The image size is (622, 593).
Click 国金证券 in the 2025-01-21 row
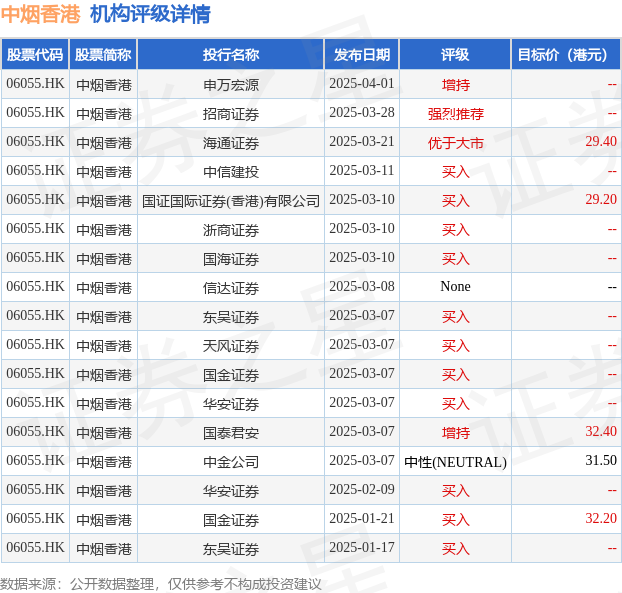click(231, 520)
